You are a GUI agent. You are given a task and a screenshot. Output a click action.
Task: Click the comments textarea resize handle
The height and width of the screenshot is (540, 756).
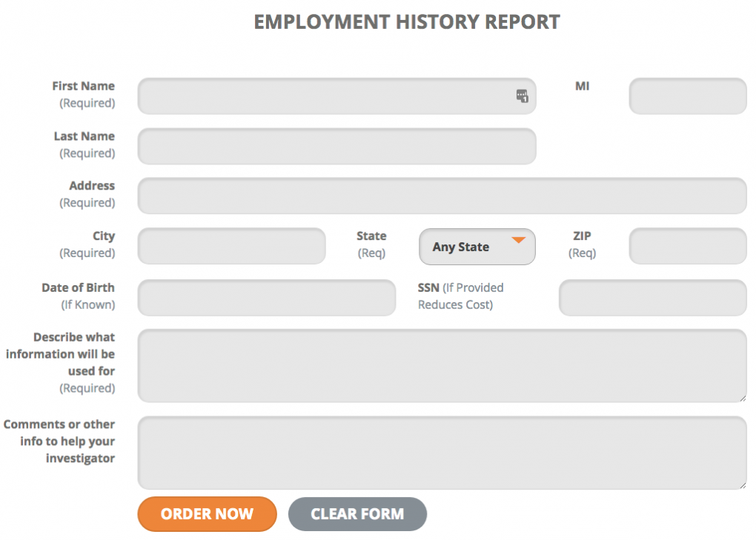[x=743, y=485]
